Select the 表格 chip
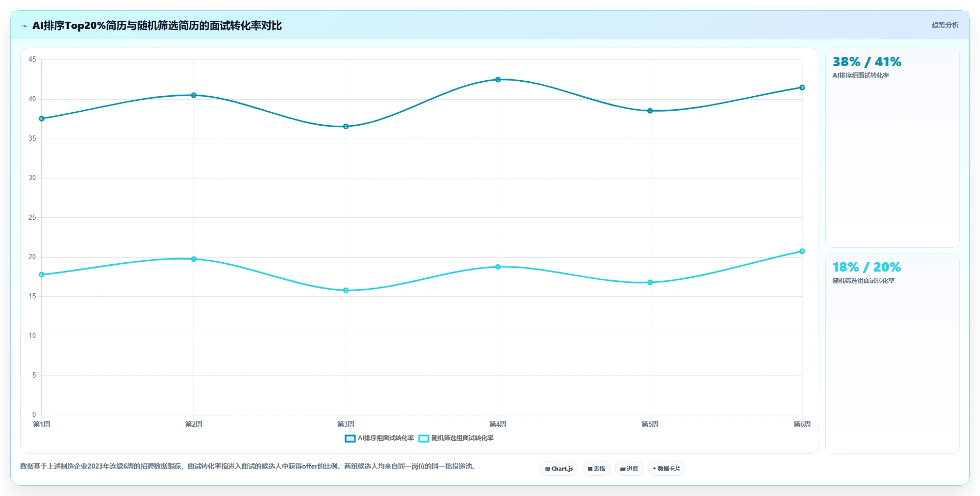Viewport: 980px width, 496px height. 596,469
